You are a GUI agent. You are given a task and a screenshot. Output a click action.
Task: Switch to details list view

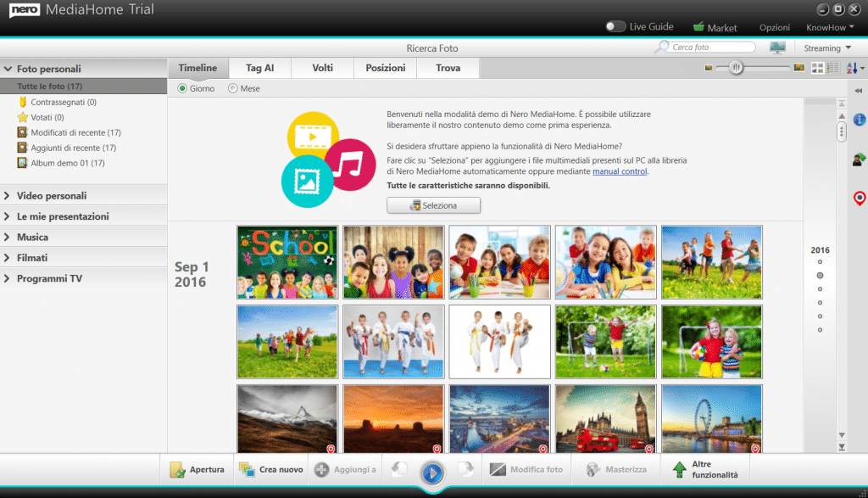tap(832, 68)
